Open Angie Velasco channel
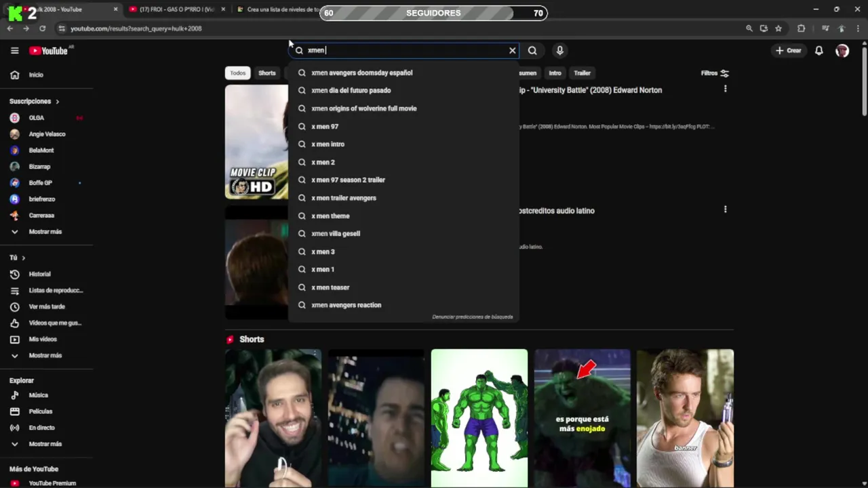The width and height of the screenshot is (868, 488). pos(46,134)
